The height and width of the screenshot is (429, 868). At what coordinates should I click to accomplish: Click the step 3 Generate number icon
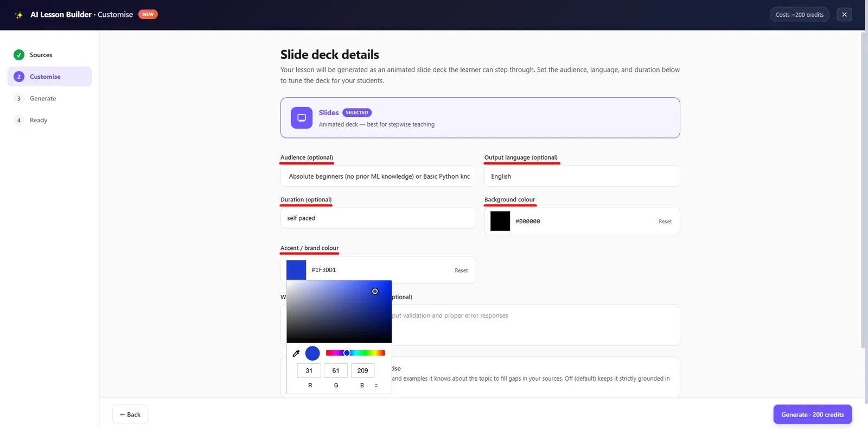click(x=19, y=98)
